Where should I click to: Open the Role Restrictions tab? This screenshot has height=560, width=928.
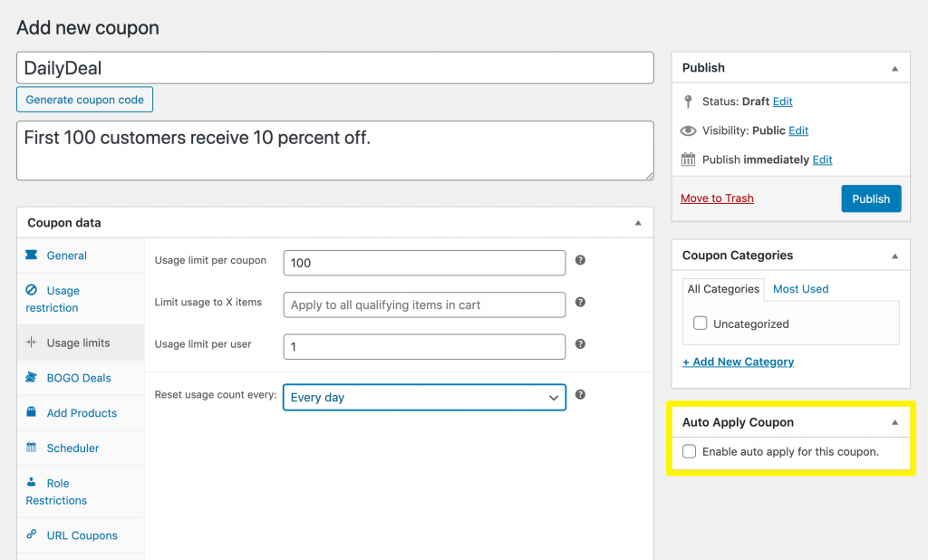click(x=81, y=491)
